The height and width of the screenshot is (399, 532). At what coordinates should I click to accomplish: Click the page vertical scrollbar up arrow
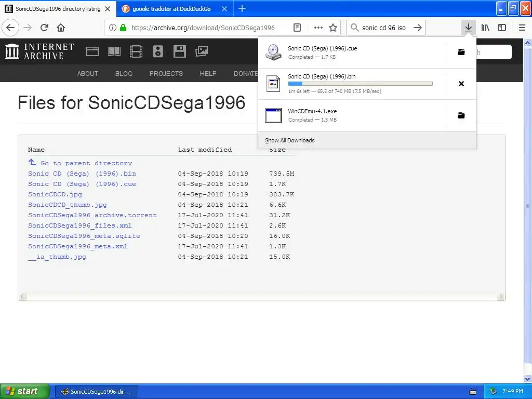[528, 43]
